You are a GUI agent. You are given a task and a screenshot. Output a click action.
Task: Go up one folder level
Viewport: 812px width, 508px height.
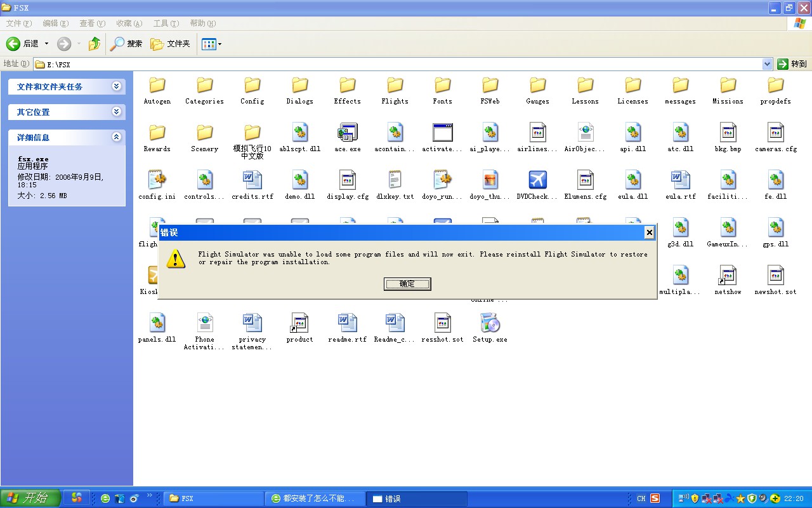(95, 44)
